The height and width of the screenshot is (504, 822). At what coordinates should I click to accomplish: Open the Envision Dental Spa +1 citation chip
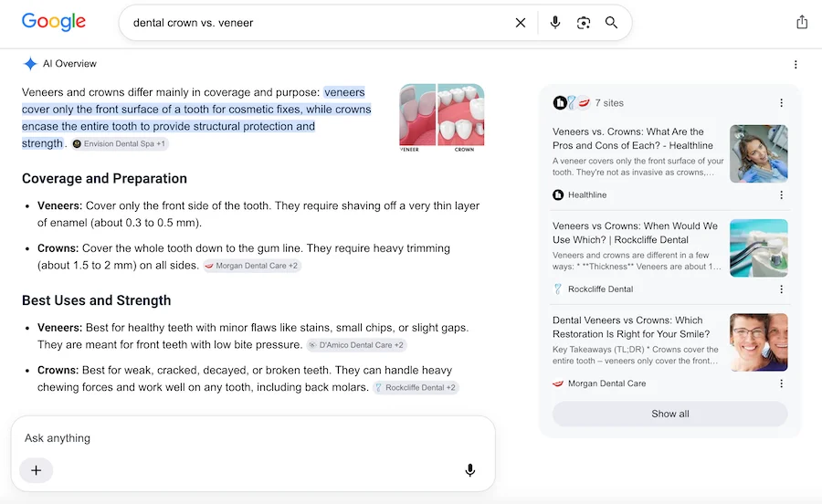coord(120,143)
